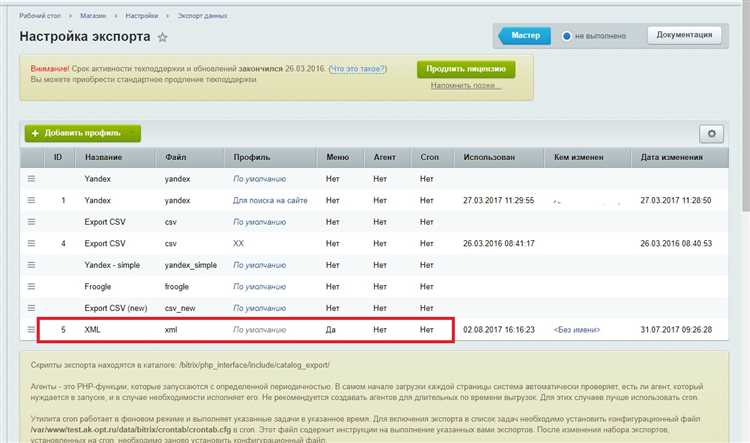Select XML name cell
750x443 pixels.
92,330
